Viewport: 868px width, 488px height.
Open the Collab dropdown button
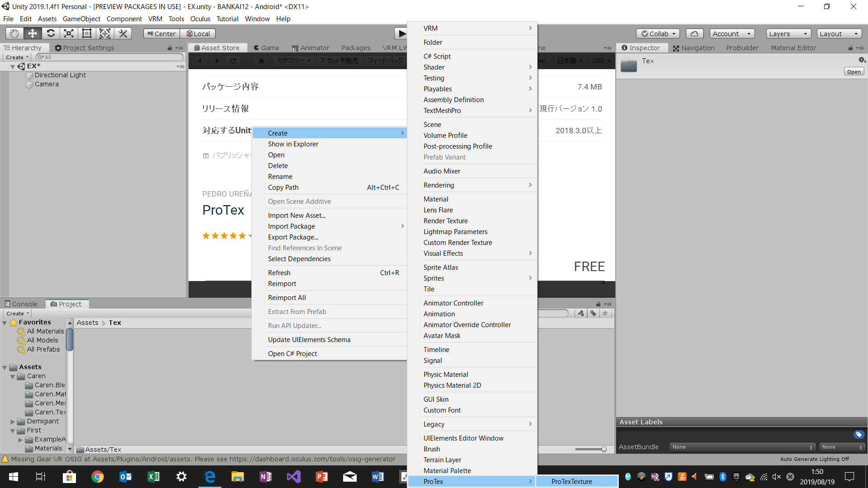658,33
